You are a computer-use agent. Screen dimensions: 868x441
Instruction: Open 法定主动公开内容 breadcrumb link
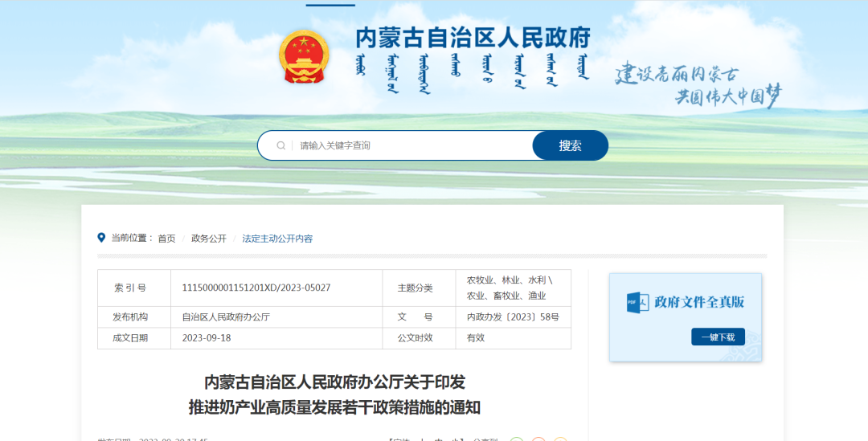pos(277,239)
